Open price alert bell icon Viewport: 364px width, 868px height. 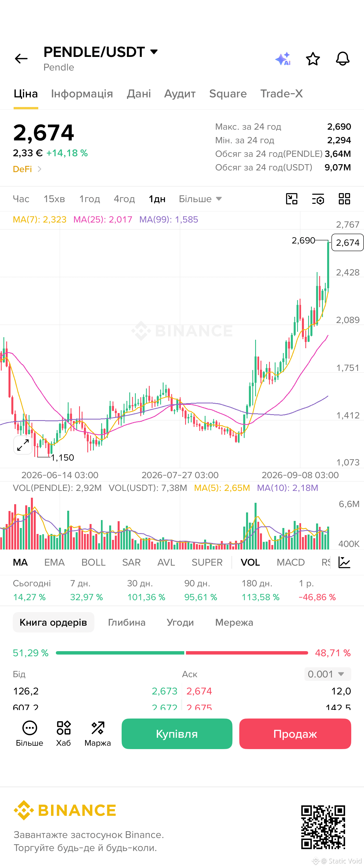point(342,59)
